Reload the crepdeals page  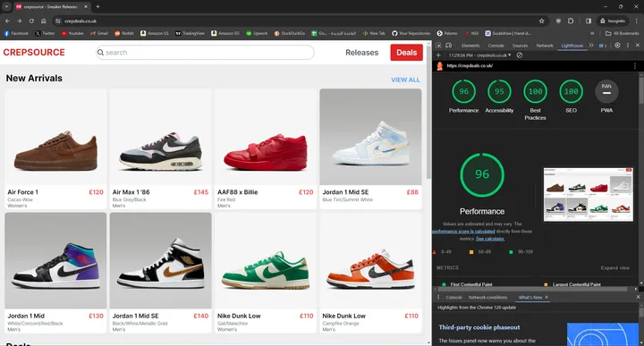pos(31,21)
